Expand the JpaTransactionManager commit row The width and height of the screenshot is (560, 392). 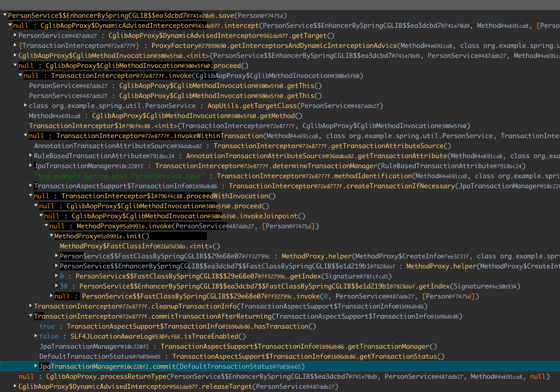pyautogui.click(x=36, y=365)
